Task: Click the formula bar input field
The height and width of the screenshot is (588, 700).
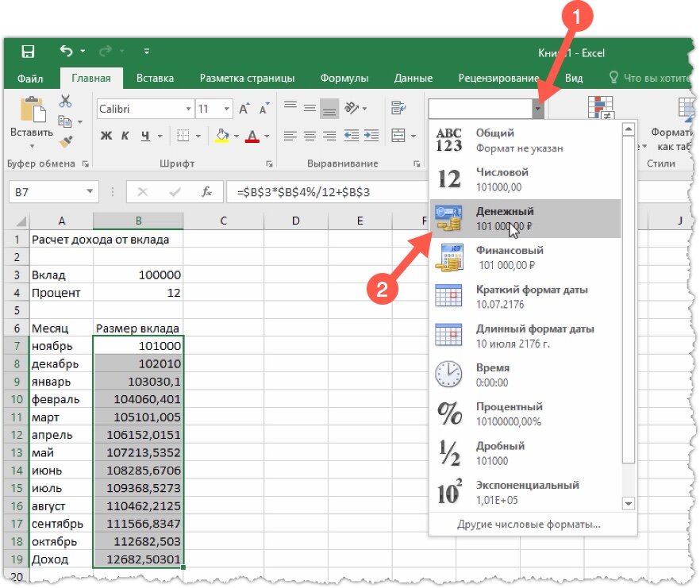Action: (328, 192)
